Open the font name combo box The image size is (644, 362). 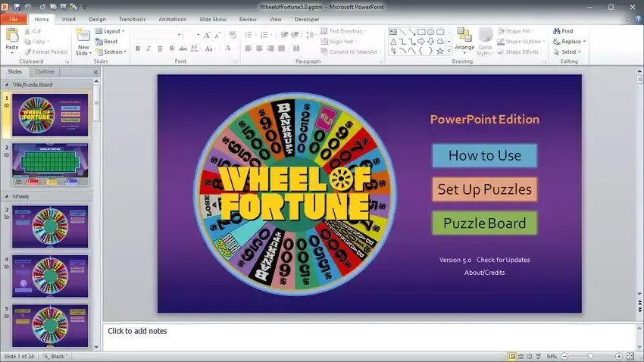[157, 35]
